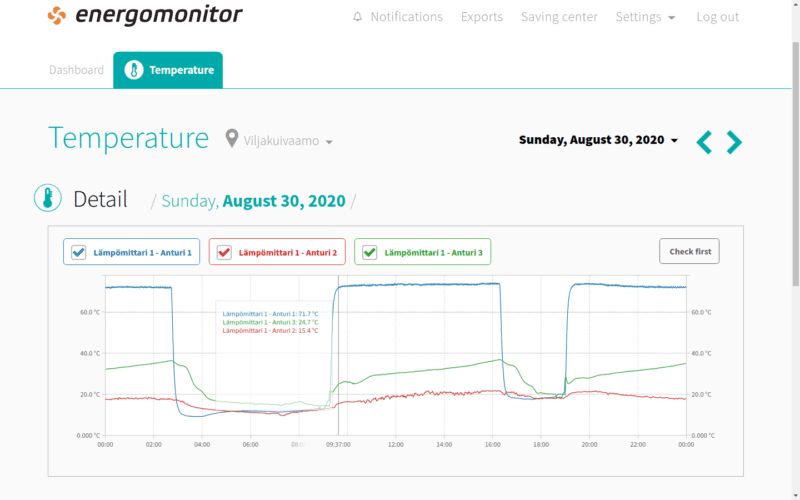The width and height of the screenshot is (800, 500).
Task: Disable the green Anturi 3 series checkbox
Action: [370, 252]
